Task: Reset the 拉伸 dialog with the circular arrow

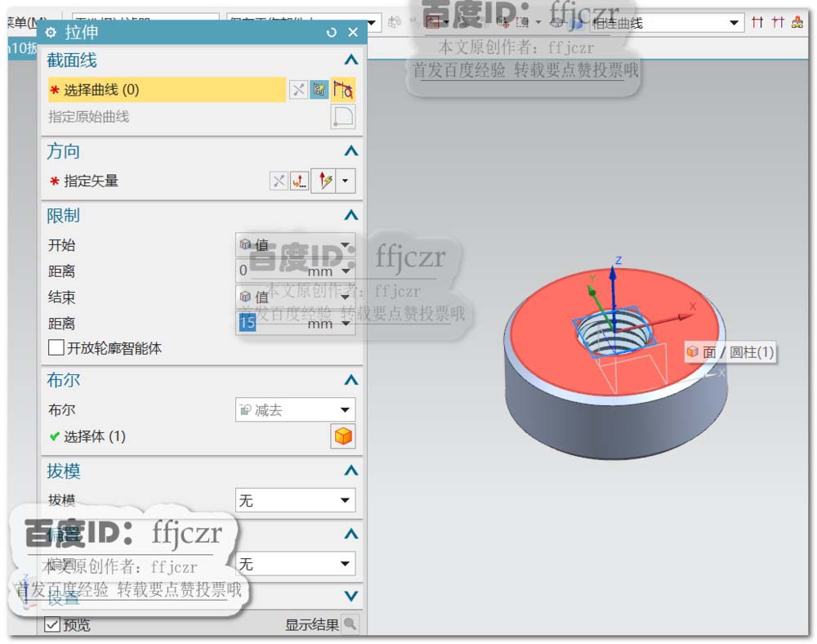Action: click(x=331, y=33)
